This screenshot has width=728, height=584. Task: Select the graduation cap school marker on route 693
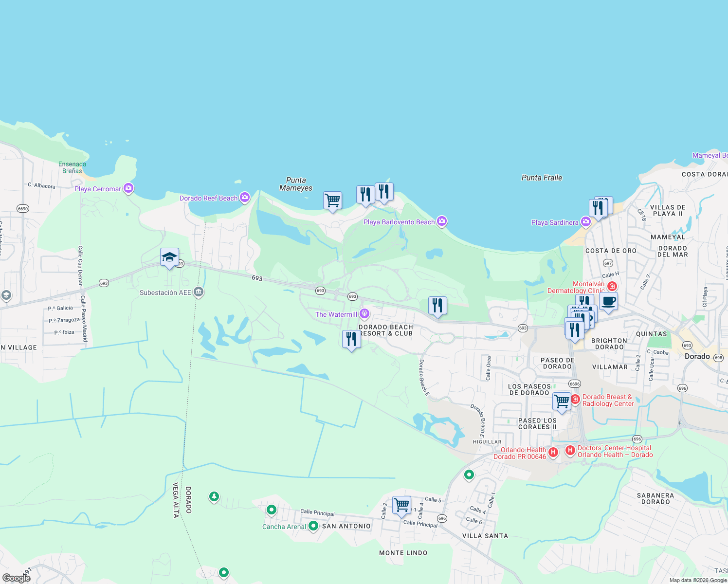click(169, 257)
